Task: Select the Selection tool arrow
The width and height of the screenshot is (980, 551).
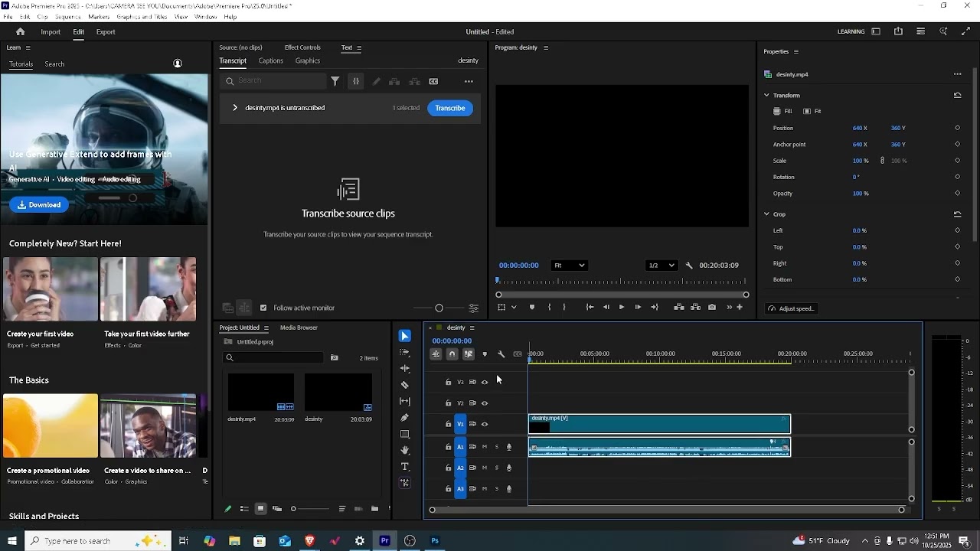Action: (405, 336)
